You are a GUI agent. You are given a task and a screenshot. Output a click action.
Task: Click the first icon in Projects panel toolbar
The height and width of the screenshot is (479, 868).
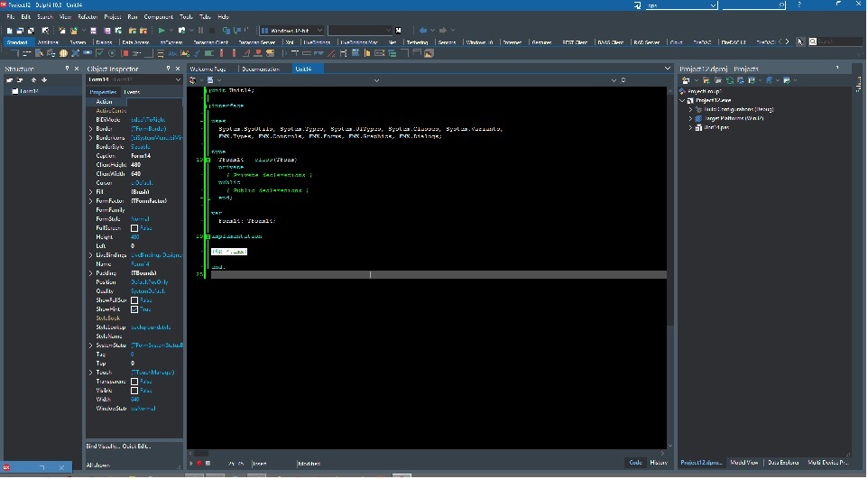pos(686,80)
